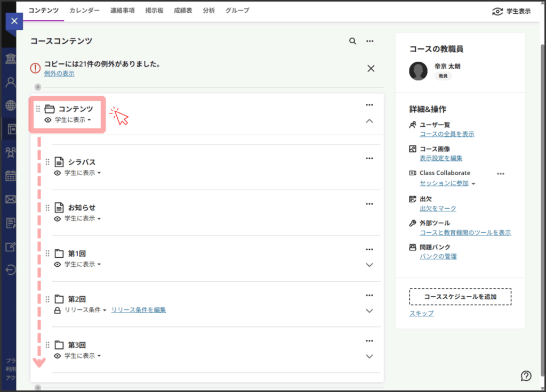This screenshot has width=546, height=392.
Task: Open the 例外の表示 link
Action: pyautogui.click(x=59, y=73)
